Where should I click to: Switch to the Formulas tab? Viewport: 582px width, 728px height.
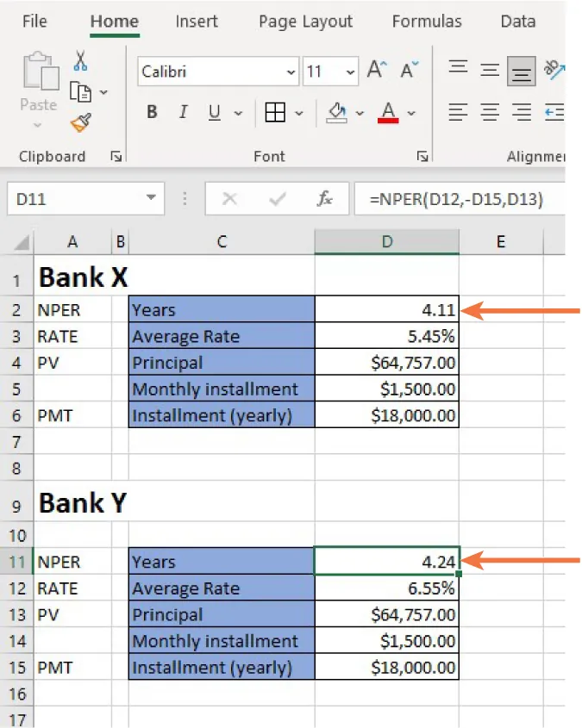point(426,22)
